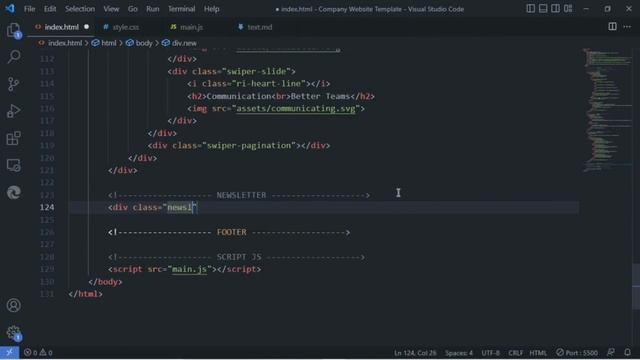Click the VS Code logo icon
Screen dimensions: 640x360
[10, 9]
